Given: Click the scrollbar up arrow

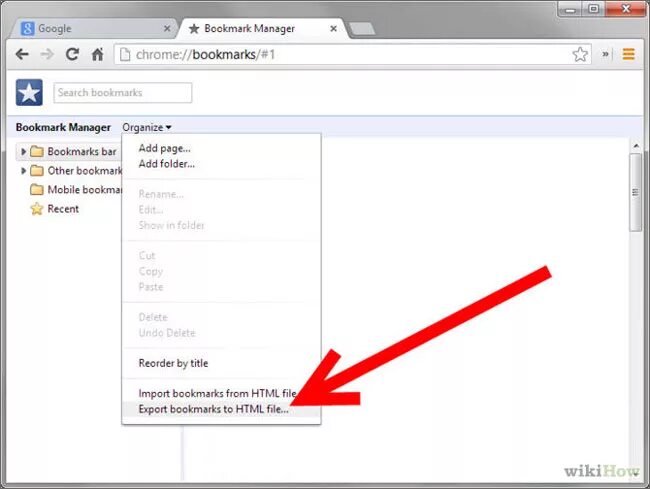Looking at the screenshot, I should (x=636, y=146).
